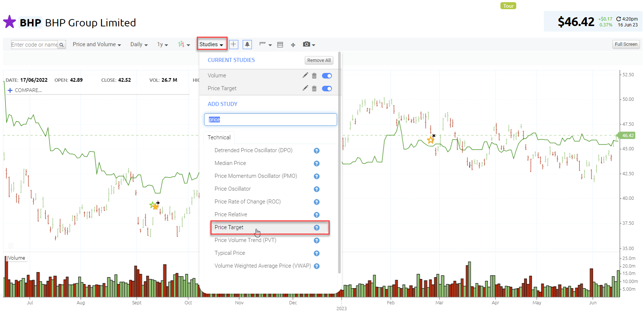The height and width of the screenshot is (312, 644).
Task: Click the crosshair plus toolbar icon
Action: (234, 44)
